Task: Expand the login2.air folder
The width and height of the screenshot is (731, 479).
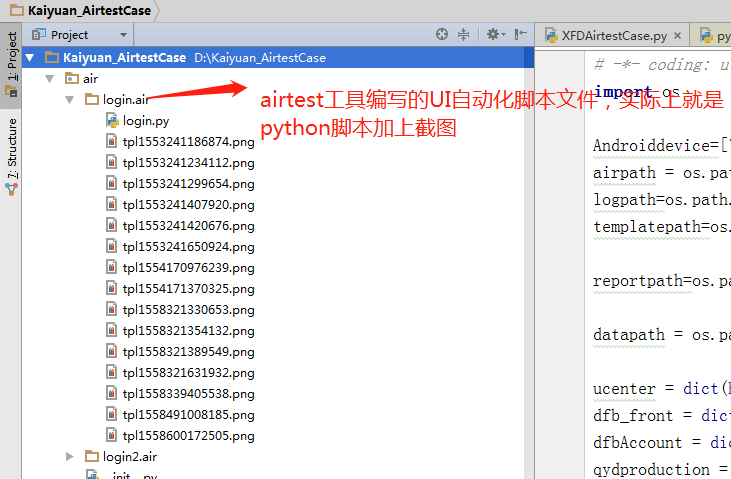Action: [70, 456]
